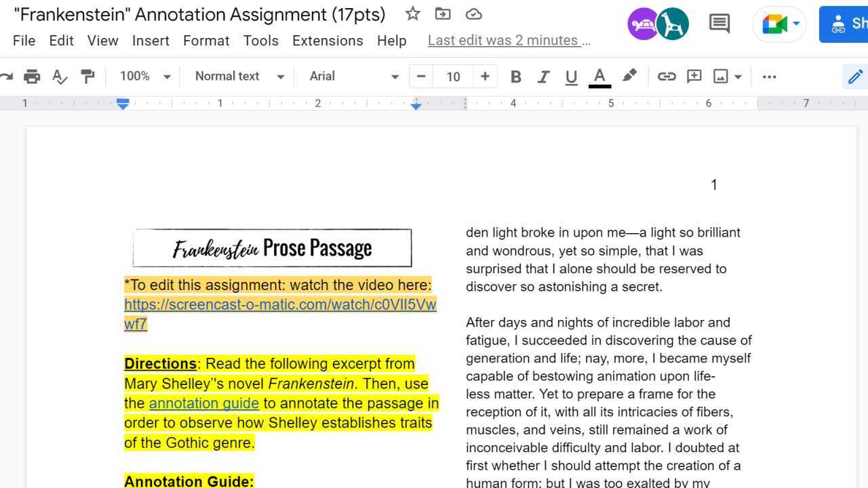
Task: Toggle bold formatting
Action: pyautogui.click(x=515, y=76)
